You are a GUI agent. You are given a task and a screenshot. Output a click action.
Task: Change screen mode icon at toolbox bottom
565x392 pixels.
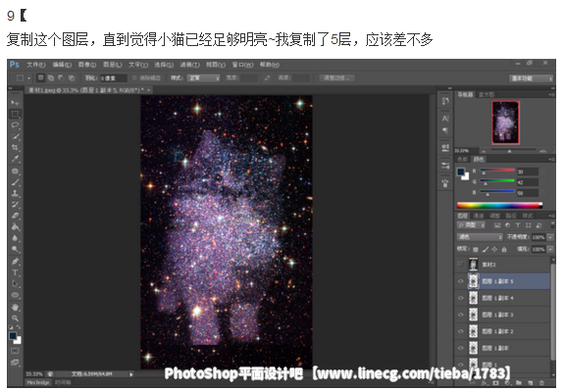15,363
